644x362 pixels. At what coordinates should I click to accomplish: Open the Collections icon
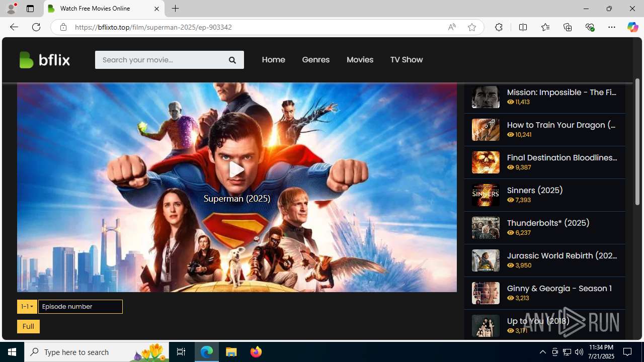pos(568,27)
